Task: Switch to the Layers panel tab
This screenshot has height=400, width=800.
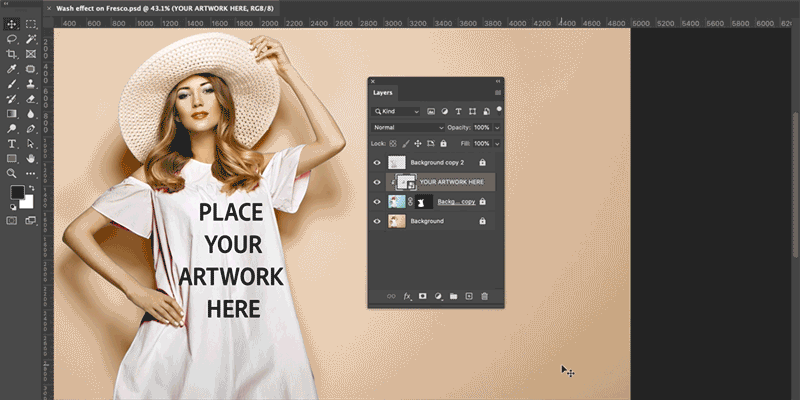Action: pyautogui.click(x=384, y=93)
